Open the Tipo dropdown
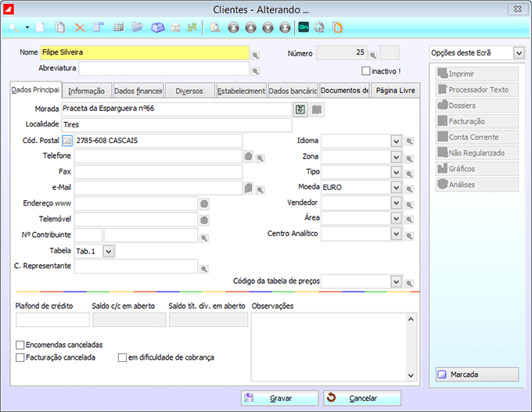This screenshot has width=532, height=412. click(397, 173)
